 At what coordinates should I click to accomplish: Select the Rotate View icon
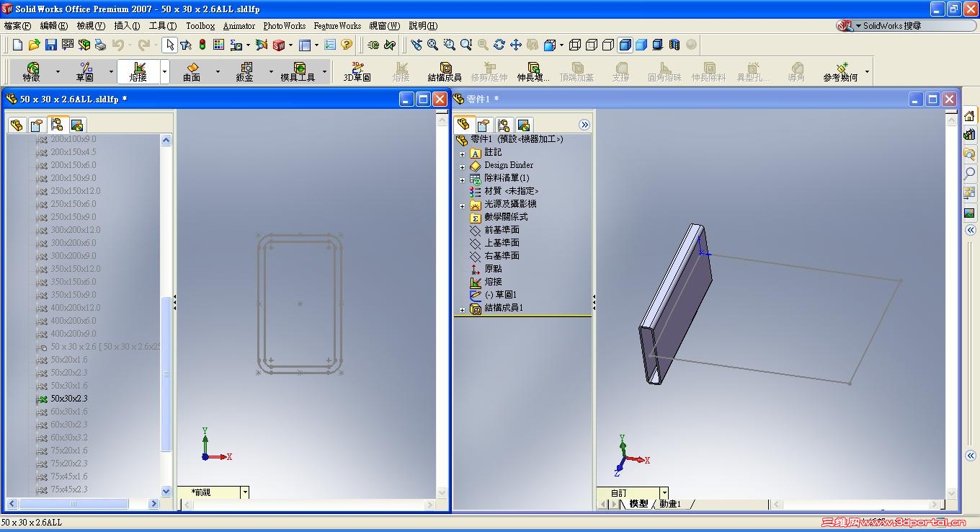[499, 45]
